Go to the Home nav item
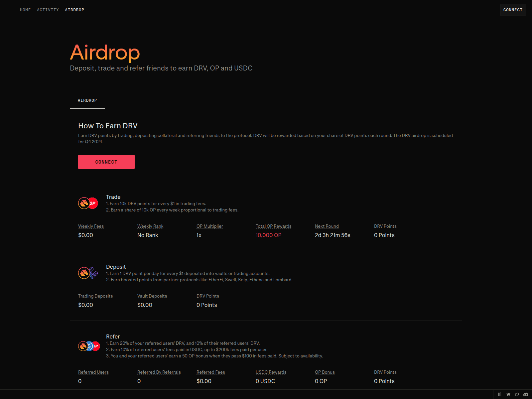 (x=25, y=10)
